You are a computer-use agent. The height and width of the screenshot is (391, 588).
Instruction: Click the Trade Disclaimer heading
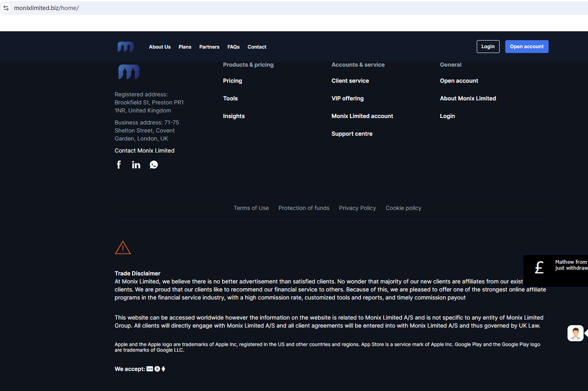point(137,273)
